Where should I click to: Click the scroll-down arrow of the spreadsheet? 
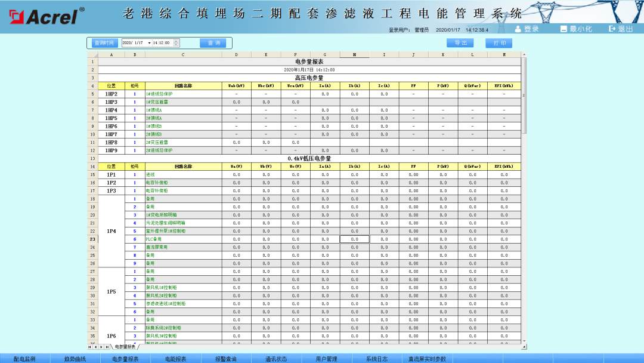[x=524, y=342]
